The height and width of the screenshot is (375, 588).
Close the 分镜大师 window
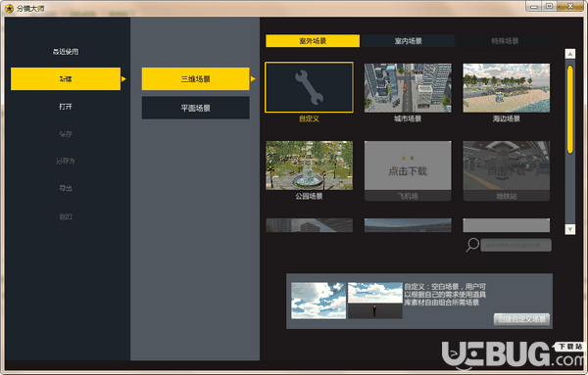pos(570,7)
